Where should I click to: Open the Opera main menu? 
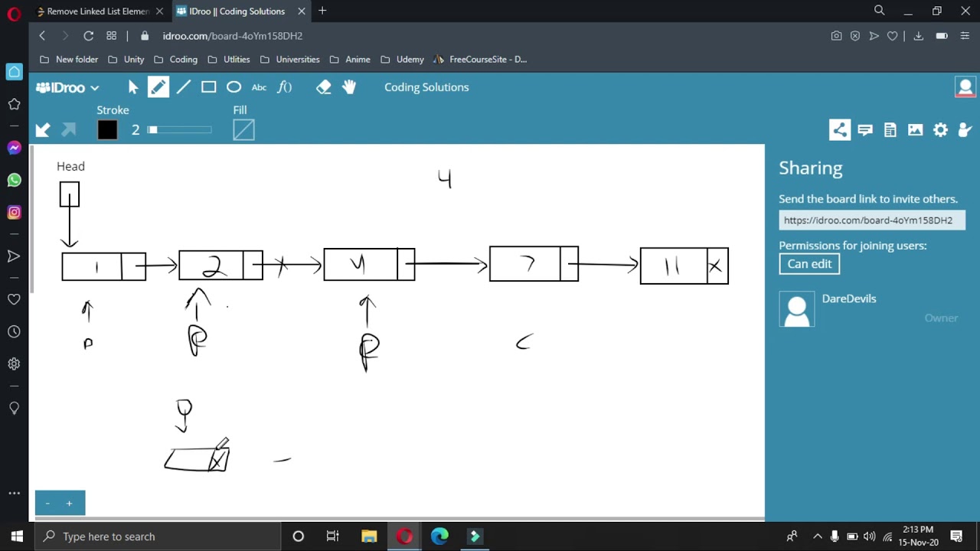pyautogui.click(x=14, y=13)
